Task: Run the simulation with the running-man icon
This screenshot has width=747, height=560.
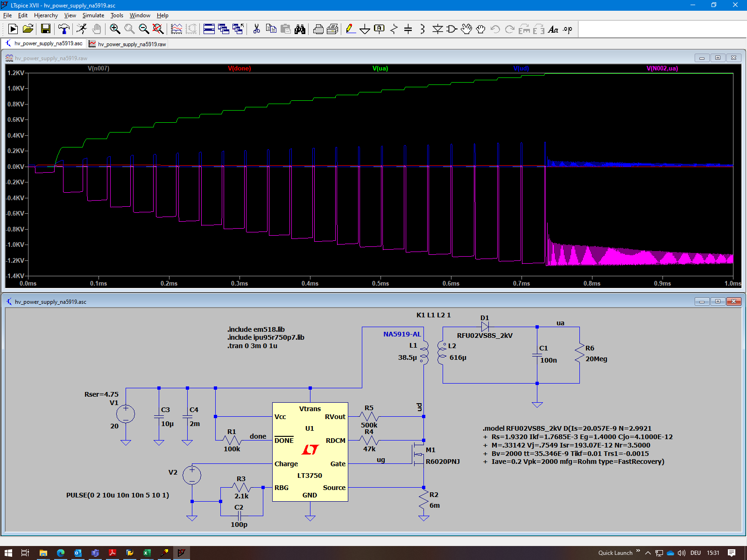Action: pos(82,29)
